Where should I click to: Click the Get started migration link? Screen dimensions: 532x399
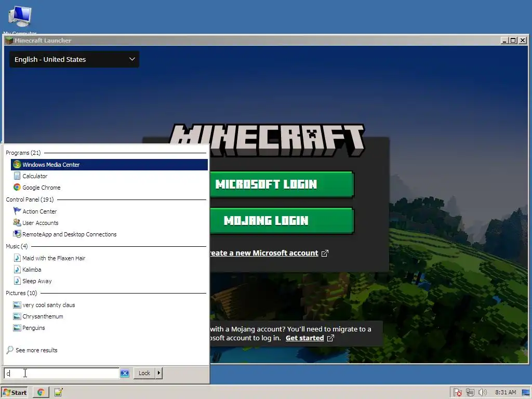coord(304,338)
